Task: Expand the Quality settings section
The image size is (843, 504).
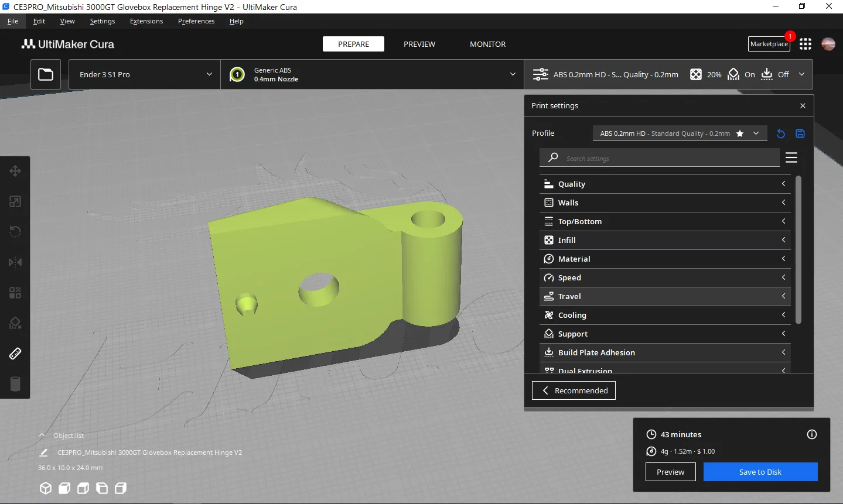Action: click(665, 184)
